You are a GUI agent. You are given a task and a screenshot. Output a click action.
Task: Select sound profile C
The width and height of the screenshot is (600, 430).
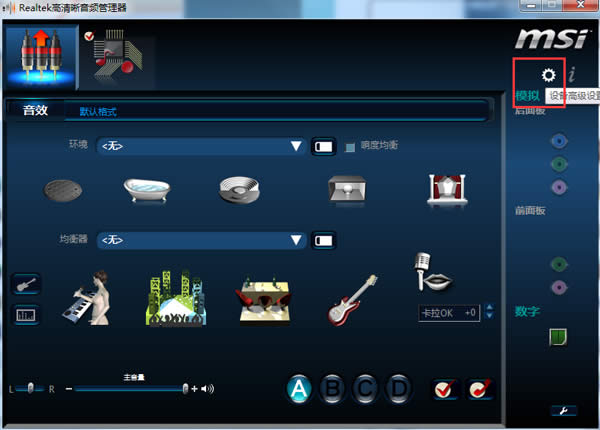(x=365, y=389)
